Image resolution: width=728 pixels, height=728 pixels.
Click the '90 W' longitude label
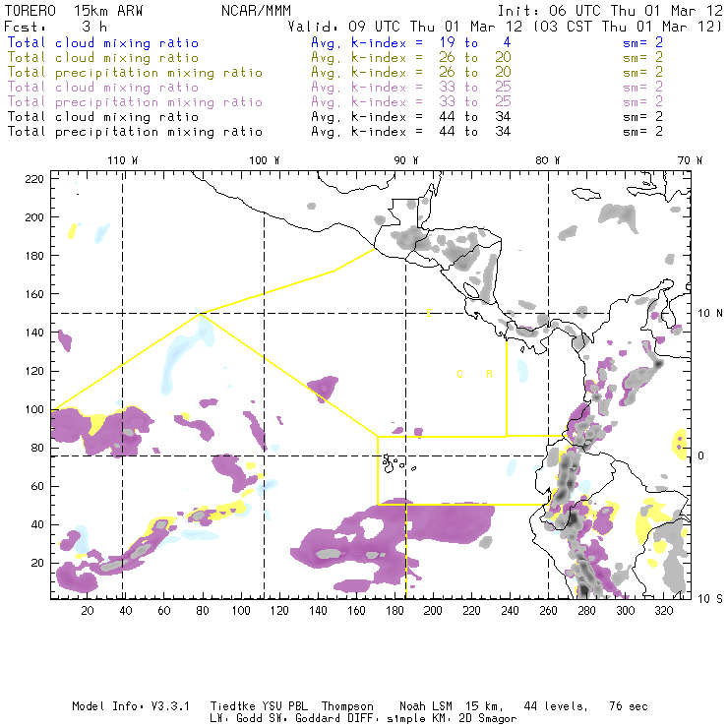pyautogui.click(x=406, y=160)
